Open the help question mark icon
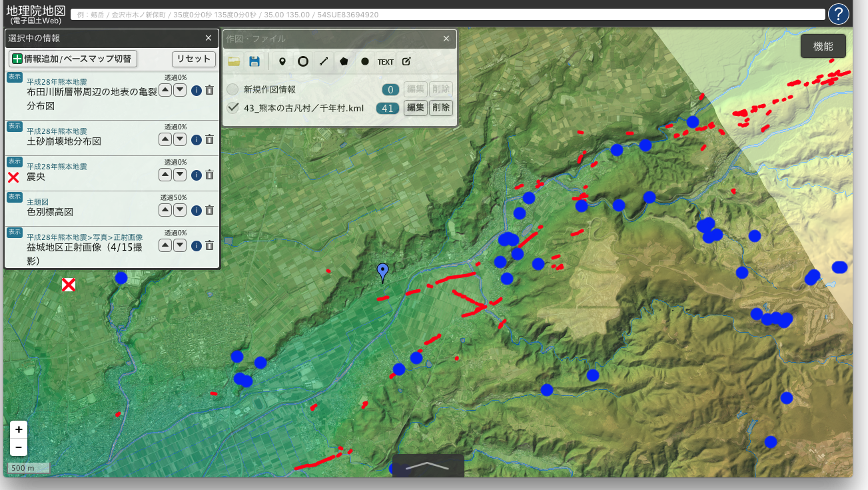This screenshot has width=868, height=490. pyautogui.click(x=838, y=14)
